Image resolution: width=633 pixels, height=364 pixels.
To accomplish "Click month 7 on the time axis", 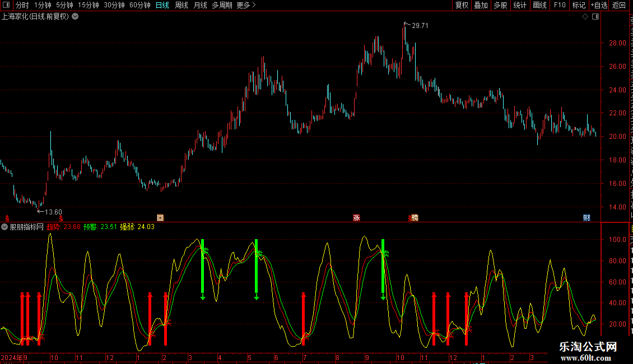I will point(305,357).
